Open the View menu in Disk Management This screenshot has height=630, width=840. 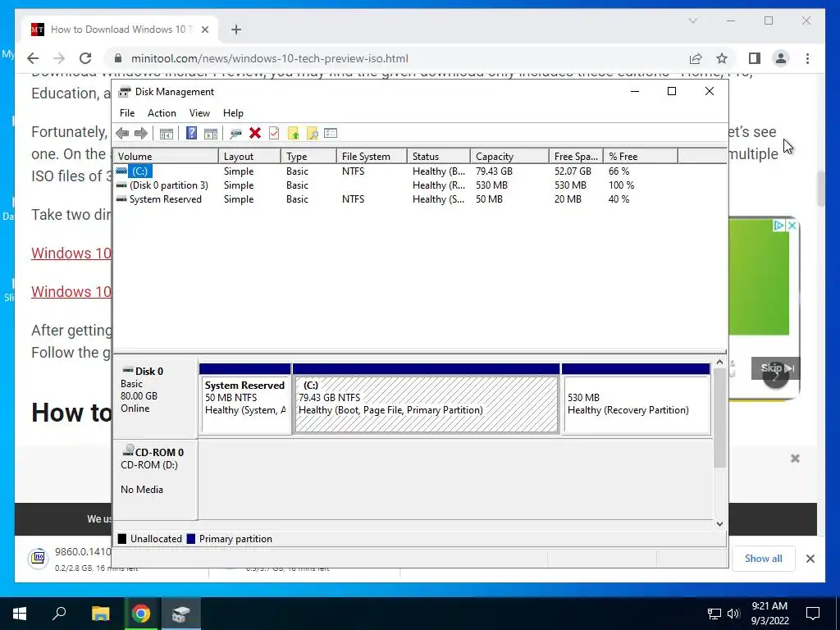pos(199,113)
